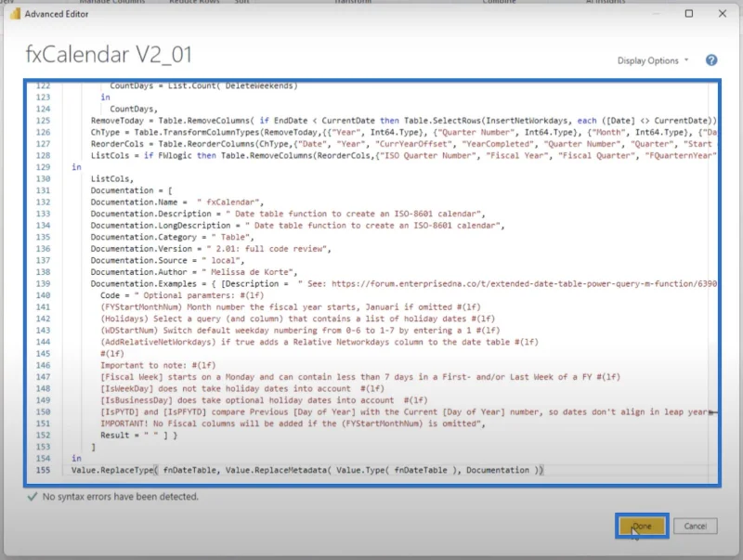The image size is (743, 560).
Task: Click the 'IMPORTANT! No Fiscal columns' line
Action: [x=293, y=423]
